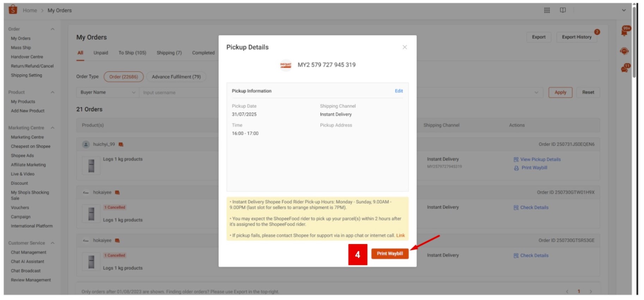Close the Pickup Details dialog
Viewport: 644px width, 300px height.
coord(405,47)
